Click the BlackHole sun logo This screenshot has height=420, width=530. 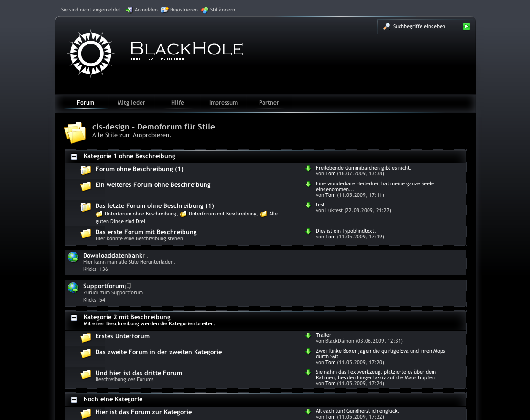91,54
